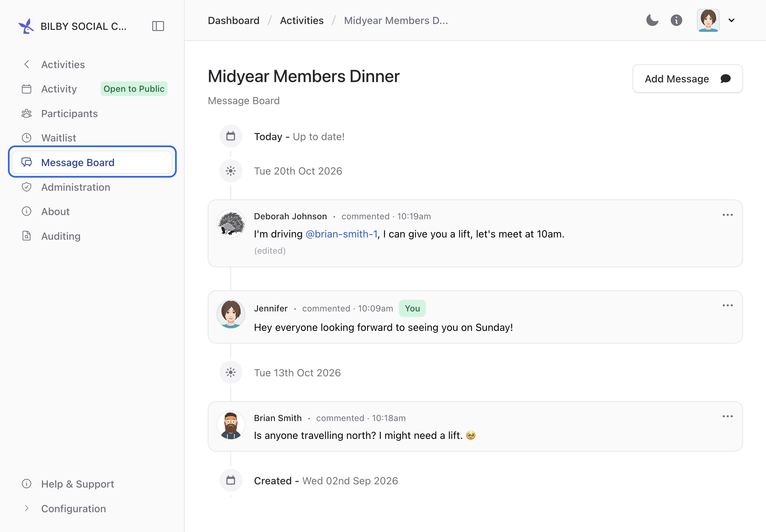Click Brian Smith's bearded avatar
This screenshot has height=532, width=766.
(x=231, y=425)
